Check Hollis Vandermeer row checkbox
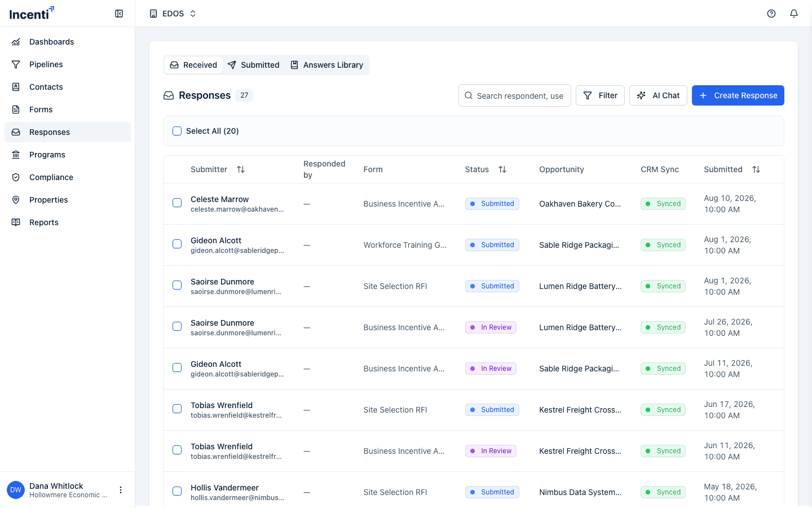Viewport: 812px width, 508px height. click(x=177, y=491)
